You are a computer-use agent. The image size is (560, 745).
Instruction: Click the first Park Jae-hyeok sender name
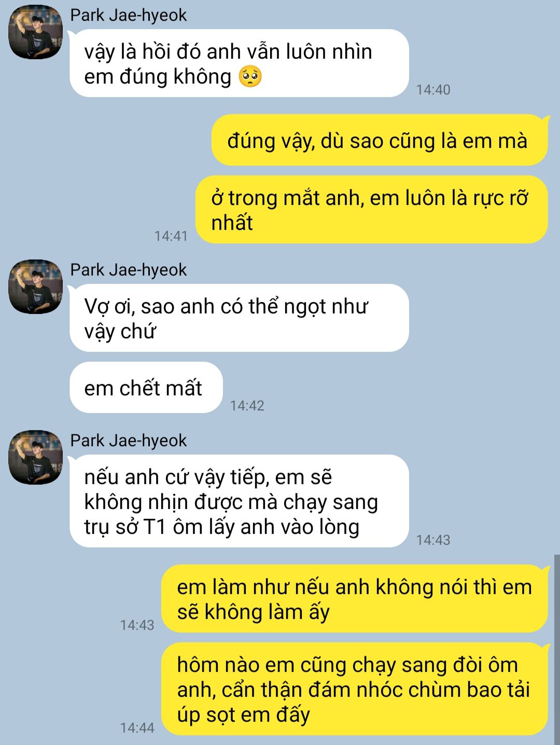pos(128,15)
